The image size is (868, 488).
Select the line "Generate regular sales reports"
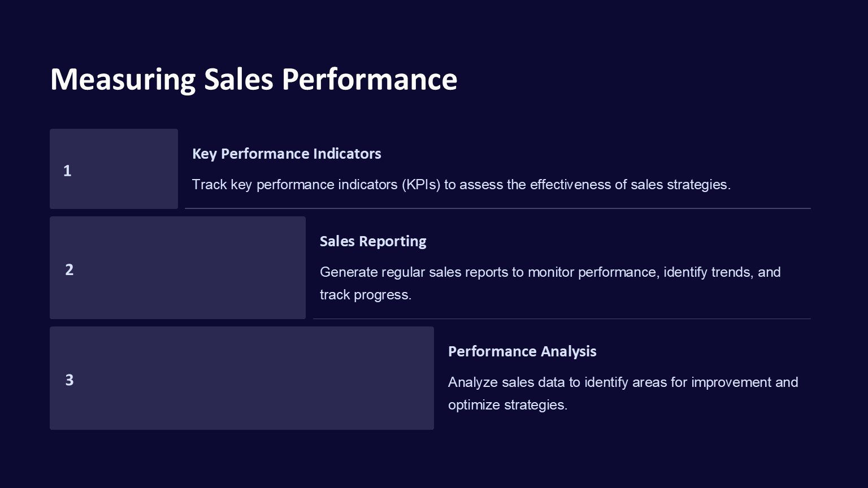click(550, 272)
